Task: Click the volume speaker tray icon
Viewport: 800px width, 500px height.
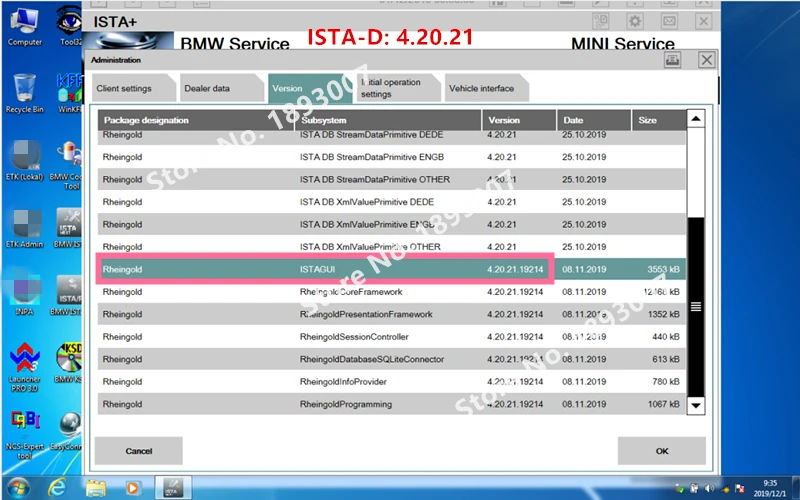Action: point(709,488)
